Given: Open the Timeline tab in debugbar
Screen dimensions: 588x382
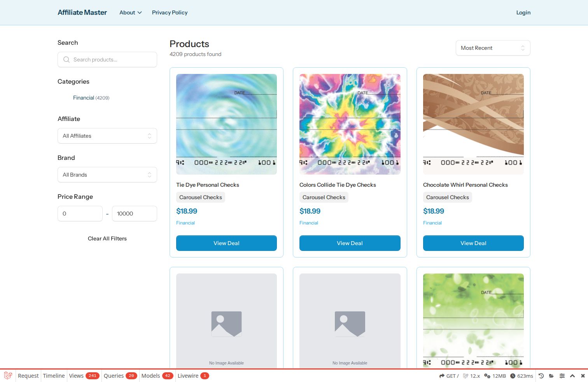Looking at the screenshot, I should [x=54, y=376].
